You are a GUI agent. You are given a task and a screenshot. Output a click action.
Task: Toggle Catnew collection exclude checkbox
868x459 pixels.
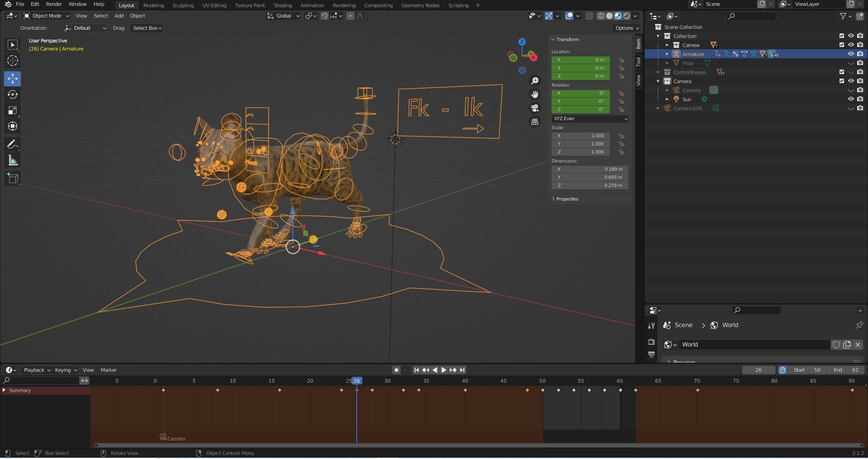pos(841,45)
